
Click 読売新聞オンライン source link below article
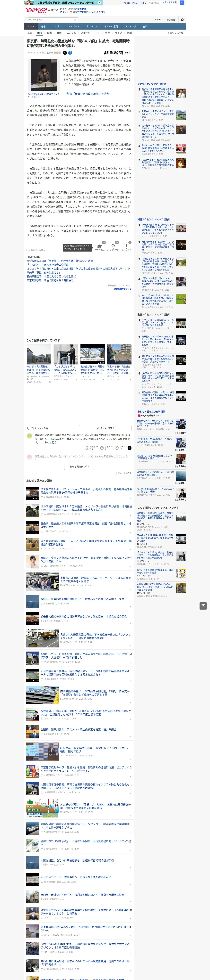point(122,289)
